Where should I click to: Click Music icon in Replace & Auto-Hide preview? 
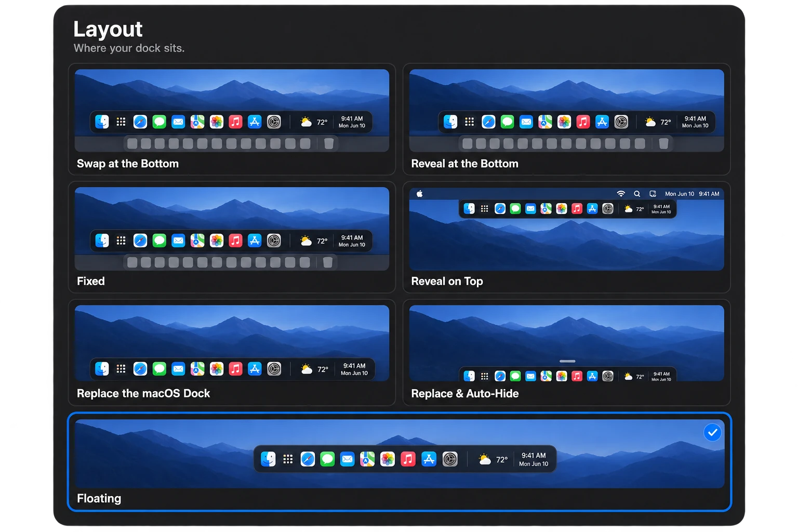tap(577, 376)
